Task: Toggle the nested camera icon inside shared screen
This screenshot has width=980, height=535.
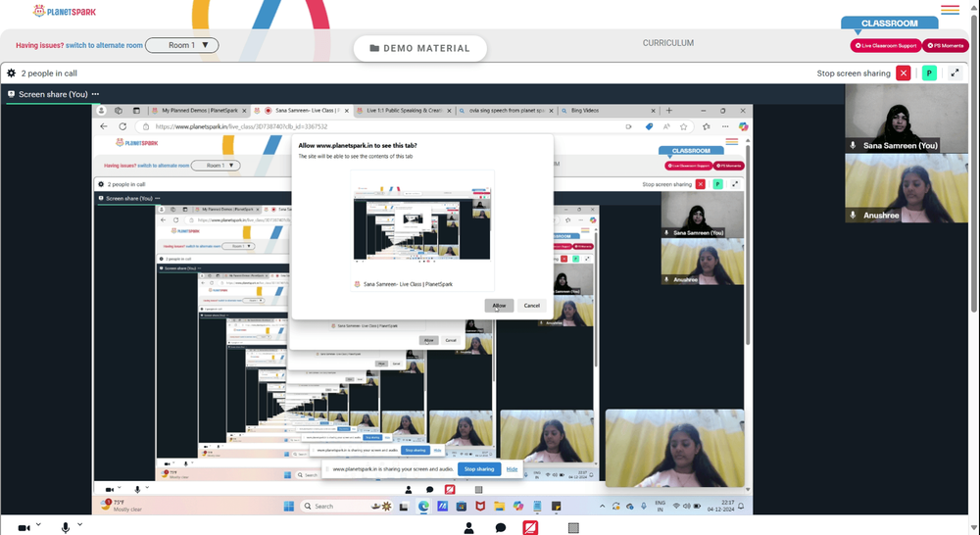Action: point(110,489)
